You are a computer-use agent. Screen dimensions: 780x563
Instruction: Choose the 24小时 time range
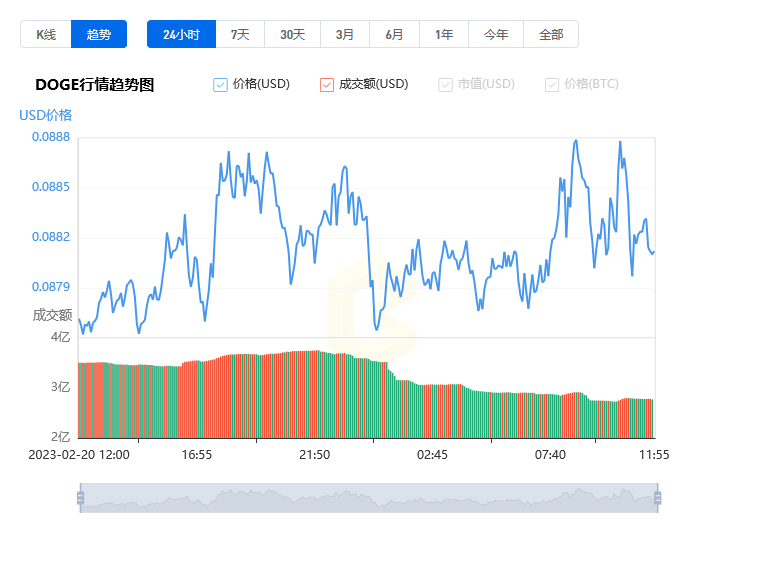[x=182, y=34]
